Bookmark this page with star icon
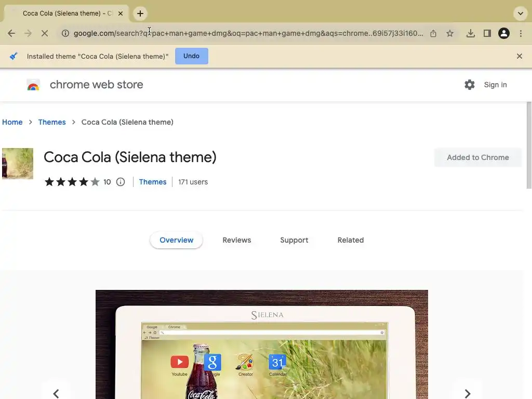 click(450, 33)
